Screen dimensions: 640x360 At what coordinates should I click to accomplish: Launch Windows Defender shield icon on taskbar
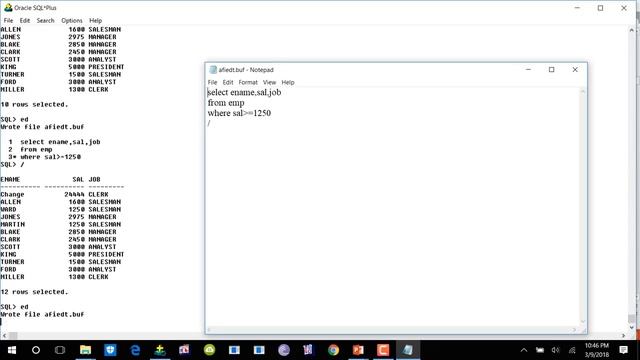(x=110, y=350)
